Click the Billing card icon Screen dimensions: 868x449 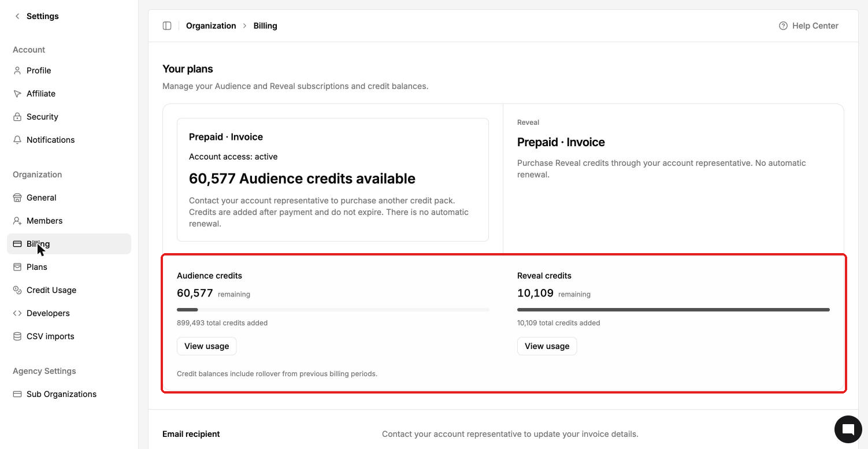click(17, 244)
